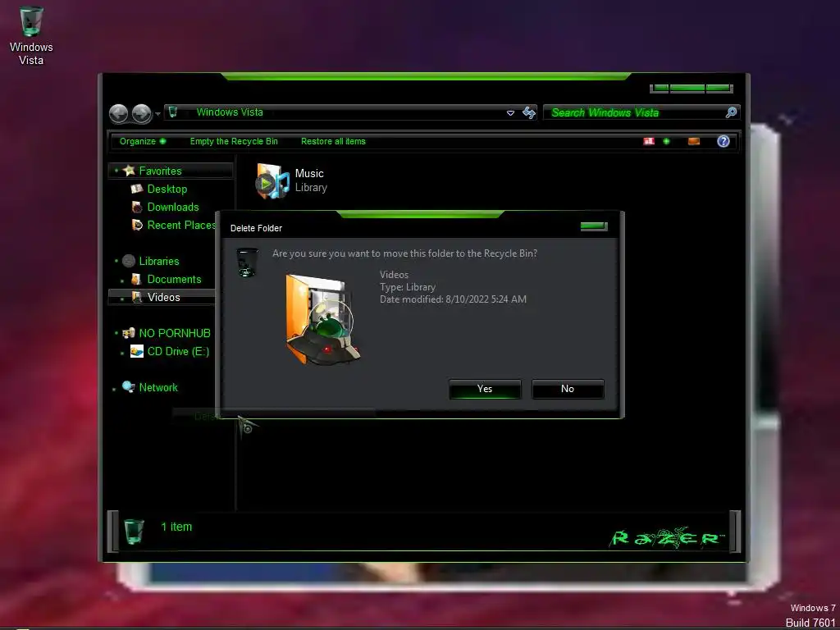
Task: Click 'Date modified: 8/10/2022 5:24 AM' text
Action: 453,299
